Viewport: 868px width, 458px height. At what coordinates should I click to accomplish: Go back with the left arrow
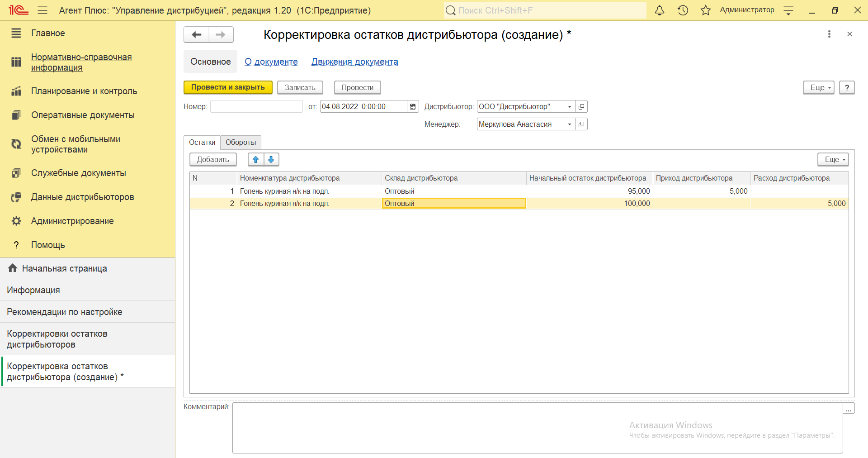coord(197,34)
